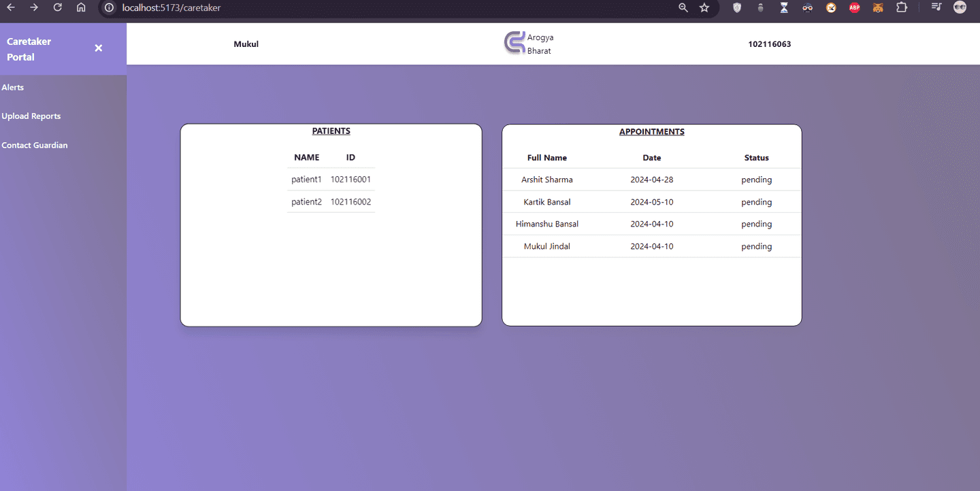Click the Caretaker Portal title
Screen dimensions: 980x491
coord(29,49)
